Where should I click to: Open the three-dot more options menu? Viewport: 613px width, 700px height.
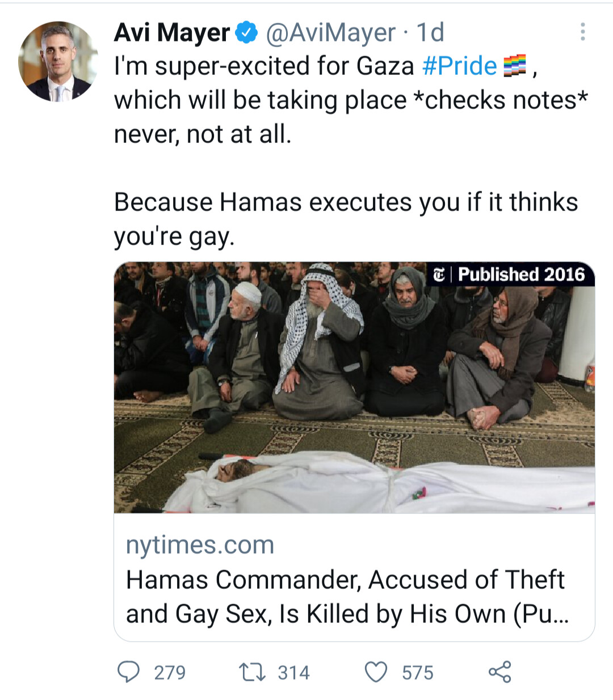click(x=582, y=32)
